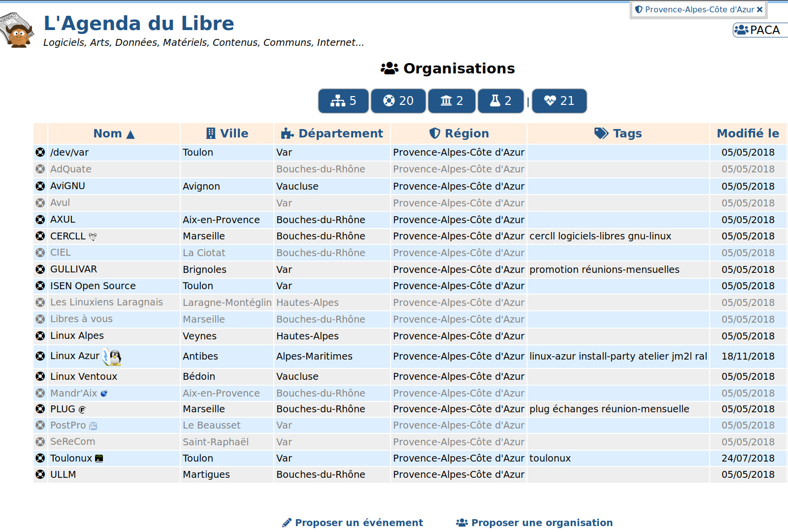The width and height of the screenshot is (788, 532).
Task: Filter by the institution icon with 2
Action: (x=452, y=101)
